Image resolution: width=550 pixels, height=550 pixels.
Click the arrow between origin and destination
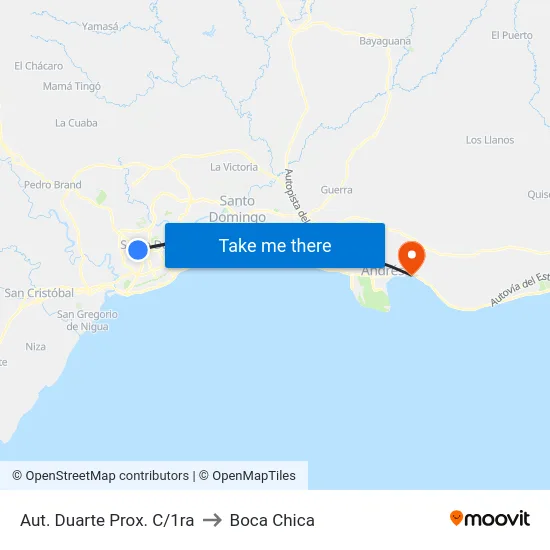tap(212, 520)
